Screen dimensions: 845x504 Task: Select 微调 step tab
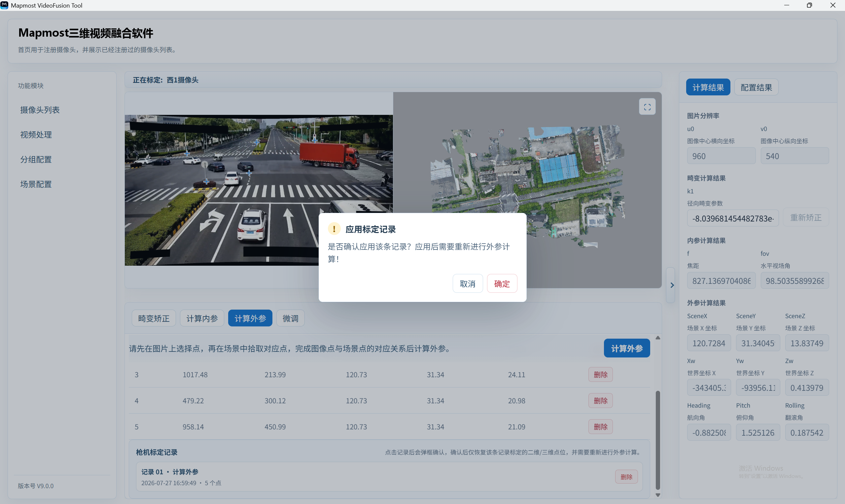pos(290,318)
